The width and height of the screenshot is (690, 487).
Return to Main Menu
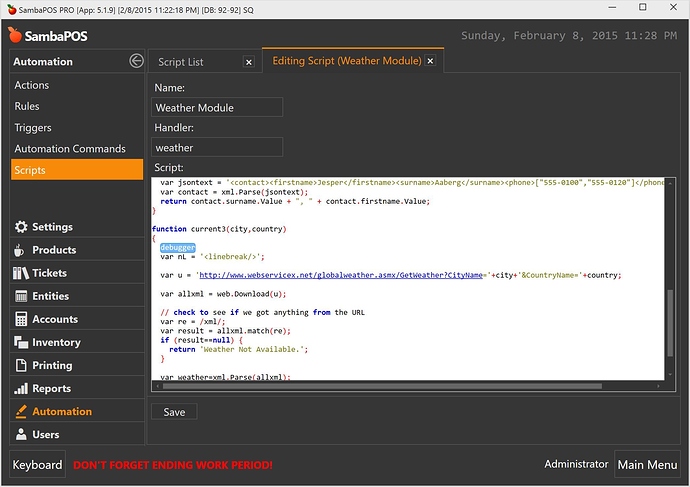tap(647, 465)
